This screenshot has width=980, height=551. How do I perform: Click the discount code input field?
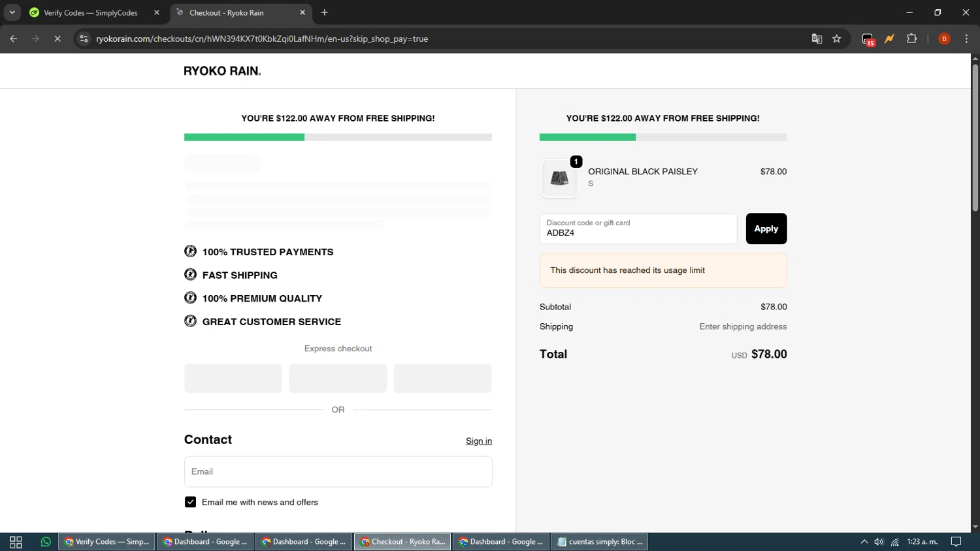pyautogui.click(x=638, y=228)
